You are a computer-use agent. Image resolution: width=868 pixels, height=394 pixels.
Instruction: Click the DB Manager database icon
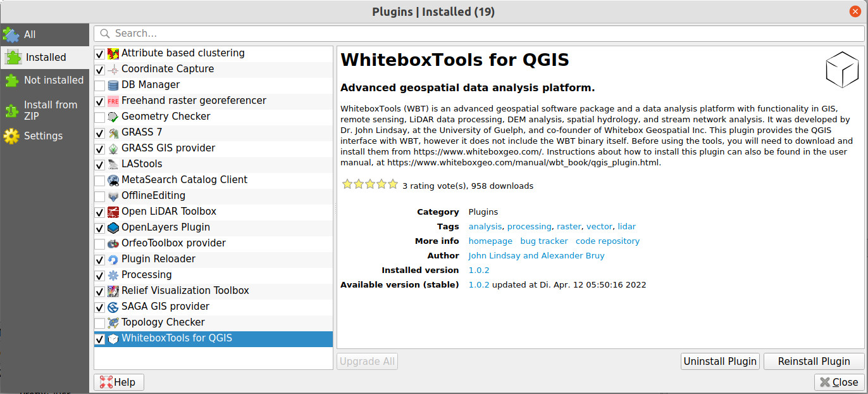[x=113, y=86]
